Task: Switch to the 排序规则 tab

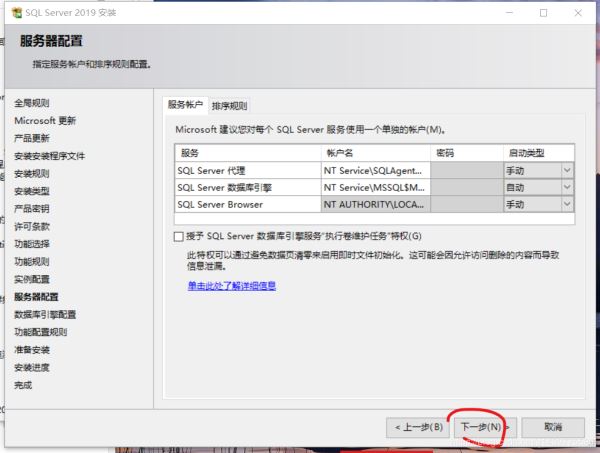Action: tap(229, 106)
